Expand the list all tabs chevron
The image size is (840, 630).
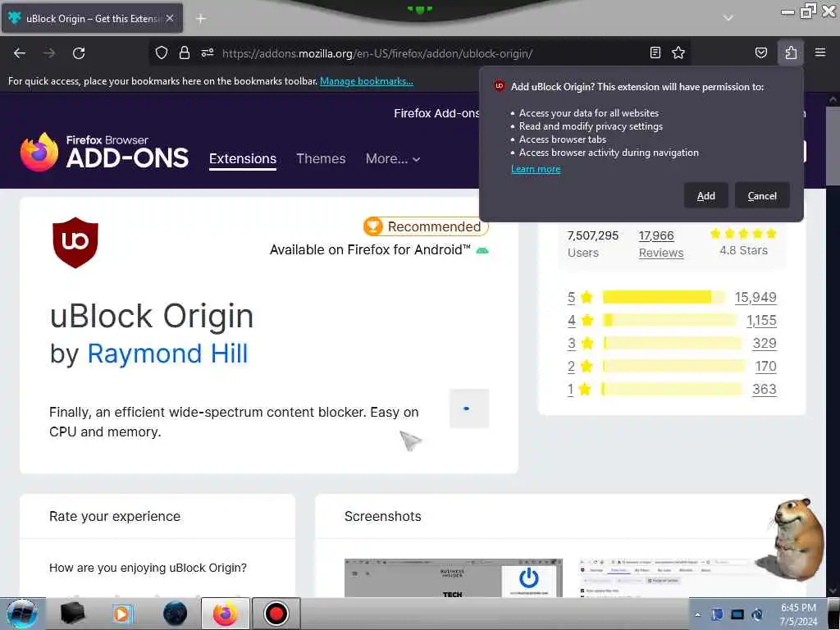pyautogui.click(x=728, y=18)
